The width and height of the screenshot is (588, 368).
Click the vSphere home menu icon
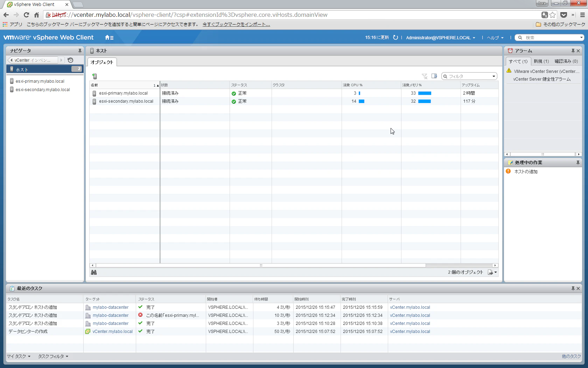[109, 38]
